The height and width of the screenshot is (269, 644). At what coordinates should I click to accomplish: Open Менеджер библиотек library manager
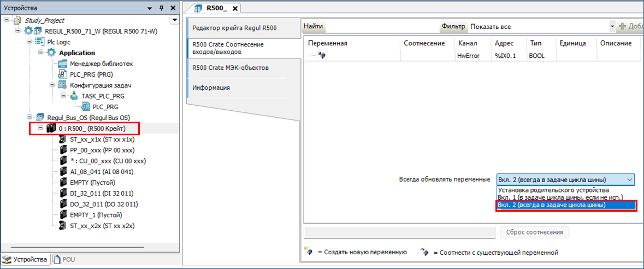tap(101, 64)
